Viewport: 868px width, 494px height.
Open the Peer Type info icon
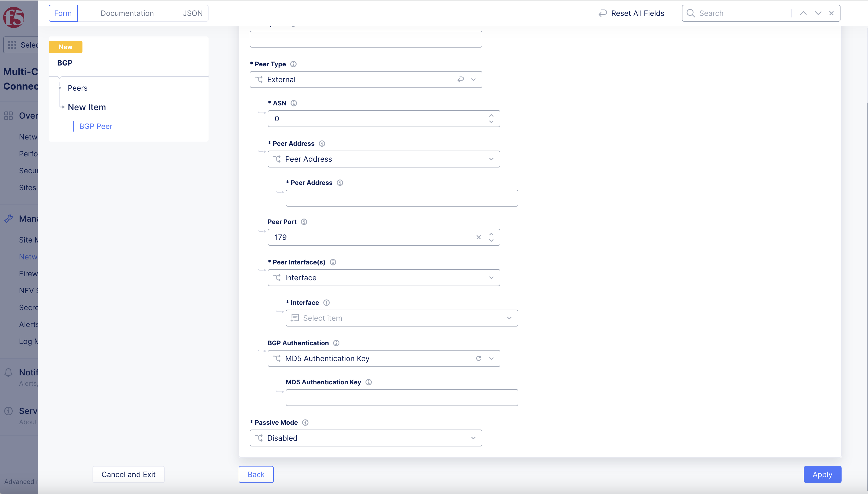point(293,64)
